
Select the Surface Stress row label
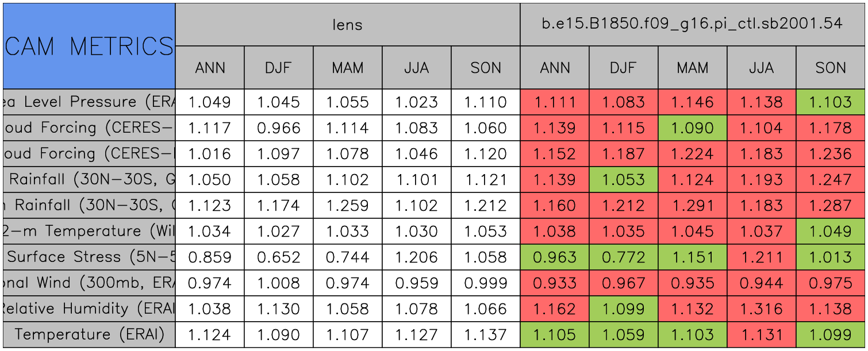coord(89,257)
